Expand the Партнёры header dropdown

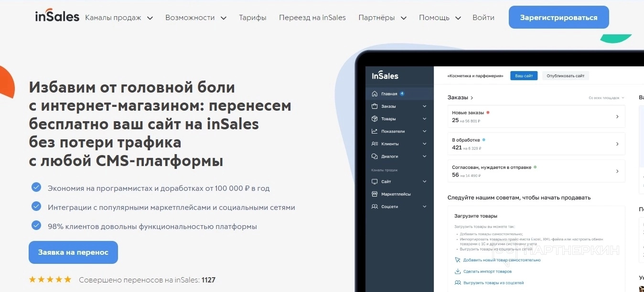(403, 18)
